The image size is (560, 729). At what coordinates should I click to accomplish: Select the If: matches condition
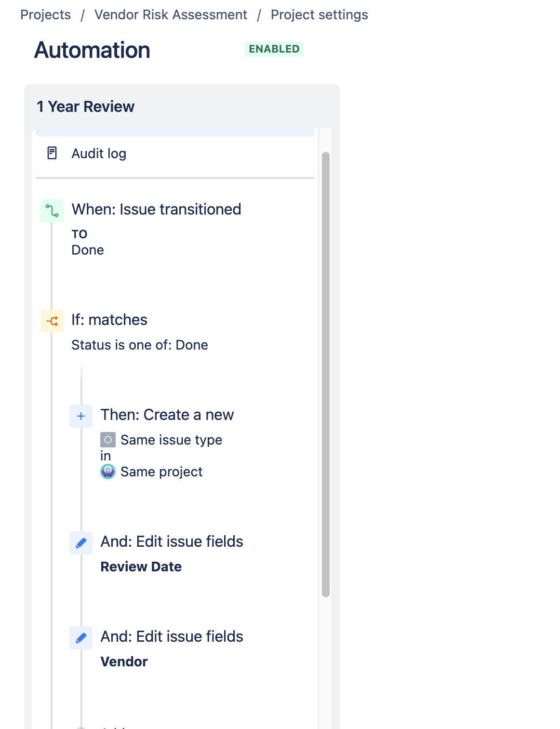point(109,320)
